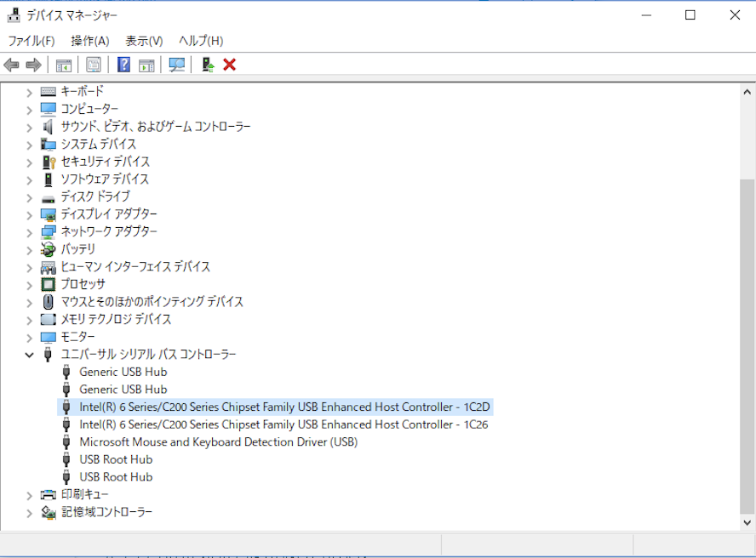This screenshot has width=756, height=558.
Task: Click the keyboard icon beside キーボード
Action: [49, 91]
